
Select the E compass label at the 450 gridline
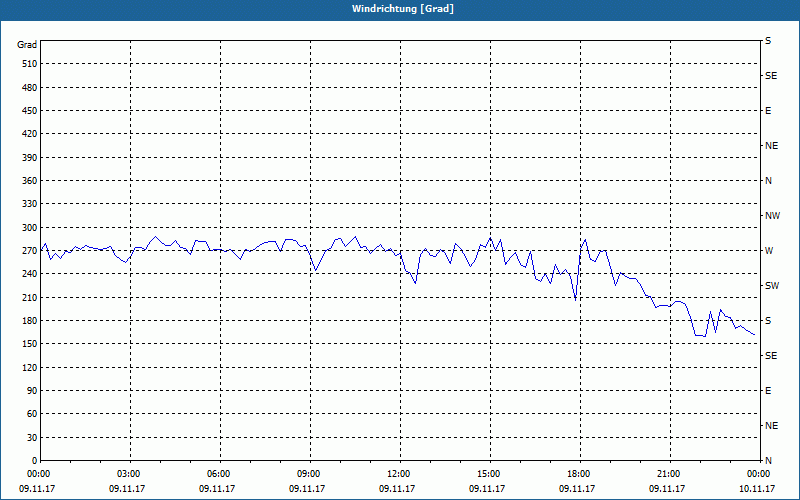click(768, 111)
